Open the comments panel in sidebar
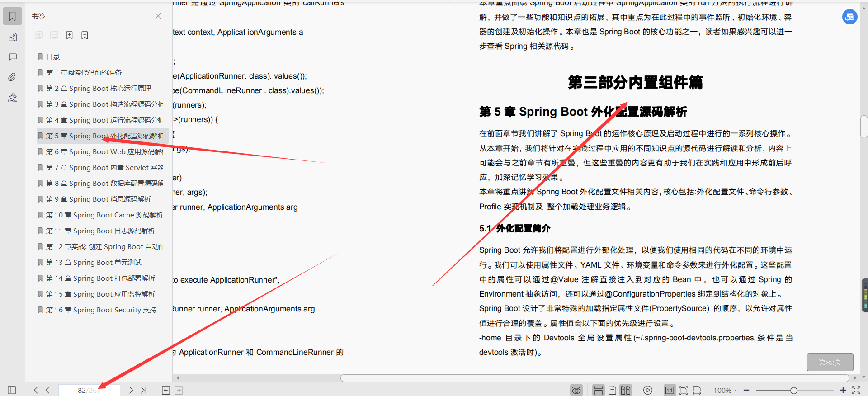The width and height of the screenshot is (868, 396). (13, 57)
